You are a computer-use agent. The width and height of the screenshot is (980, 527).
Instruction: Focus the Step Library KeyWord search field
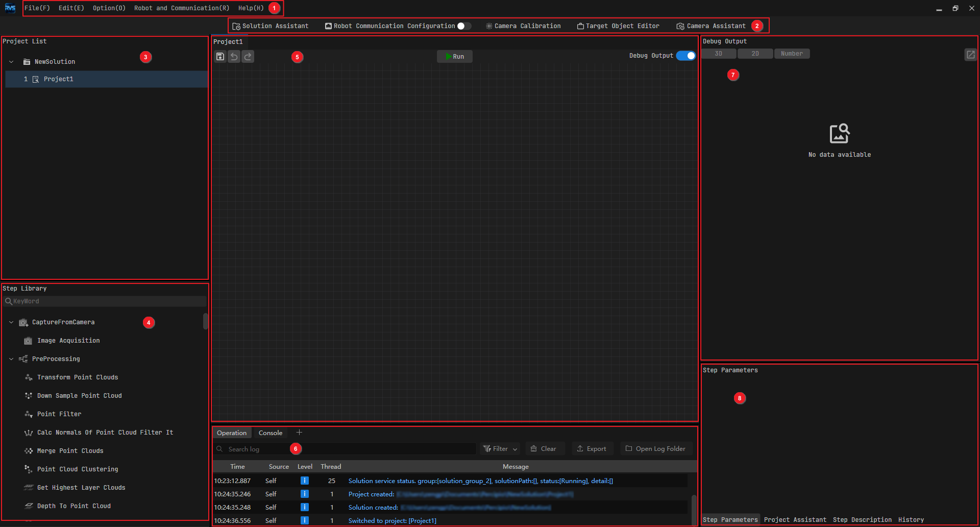105,301
